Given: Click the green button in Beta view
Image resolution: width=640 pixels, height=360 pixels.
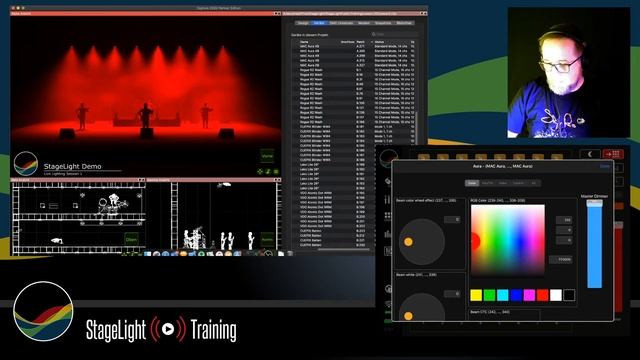Looking at the screenshot, I should [x=131, y=240].
